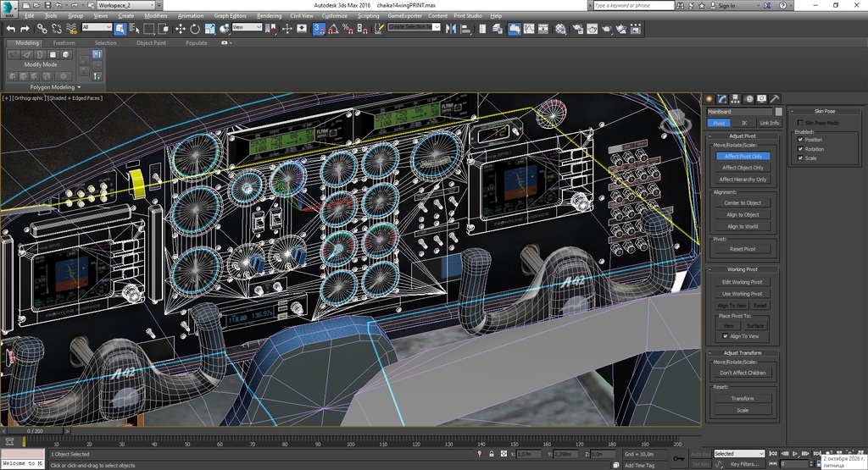Open the Utilities hammer panel tab
The height and width of the screenshot is (470, 868).
click(775, 99)
